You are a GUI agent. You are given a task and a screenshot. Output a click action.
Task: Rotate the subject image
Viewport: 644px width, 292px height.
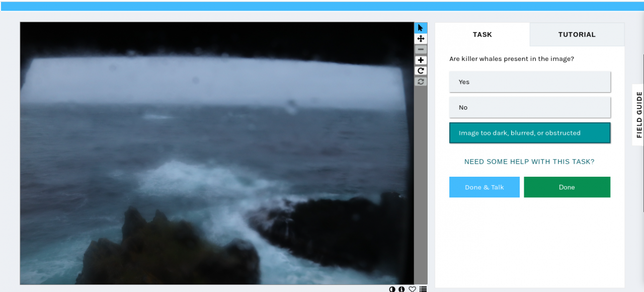(421, 70)
